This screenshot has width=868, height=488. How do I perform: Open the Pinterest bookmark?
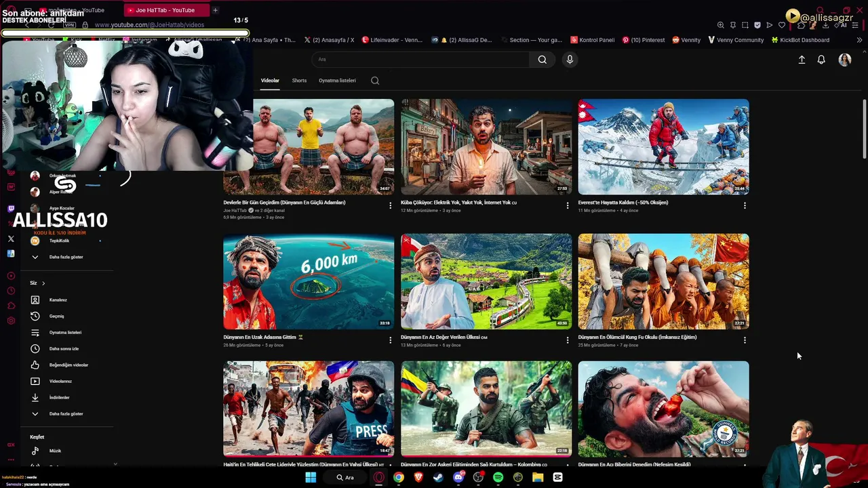[x=643, y=40]
